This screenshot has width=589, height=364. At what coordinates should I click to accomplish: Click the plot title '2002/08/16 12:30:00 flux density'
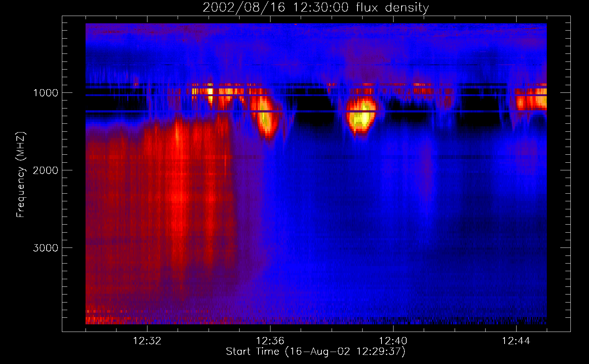point(316,8)
